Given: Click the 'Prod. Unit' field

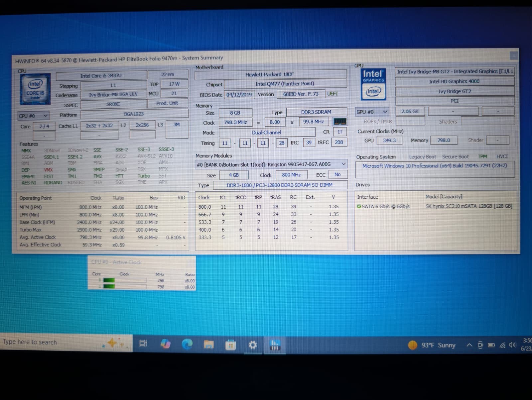Looking at the screenshot, I should click(x=167, y=103).
